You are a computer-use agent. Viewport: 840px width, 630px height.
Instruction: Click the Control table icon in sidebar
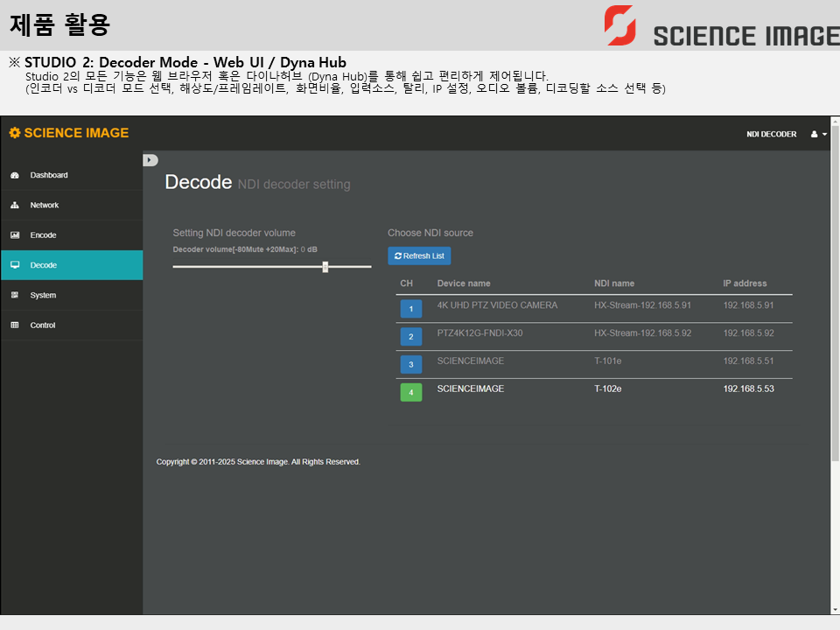point(15,325)
